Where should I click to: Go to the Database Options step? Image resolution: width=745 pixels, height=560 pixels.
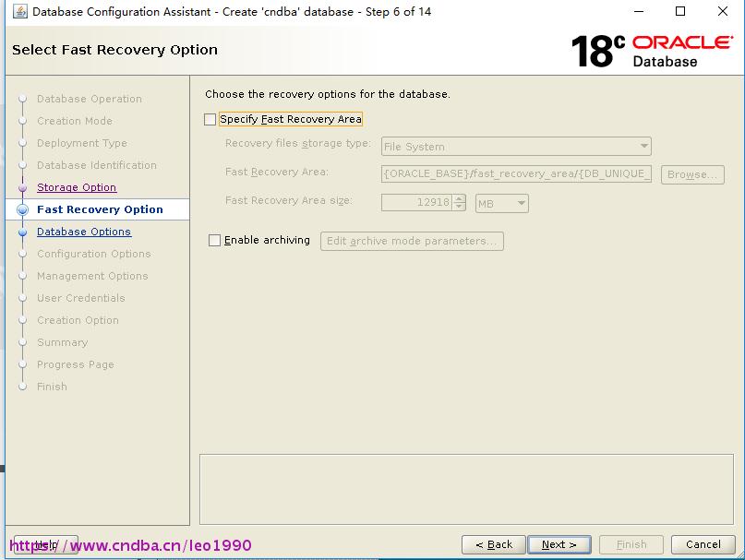(x=84, y=232)
